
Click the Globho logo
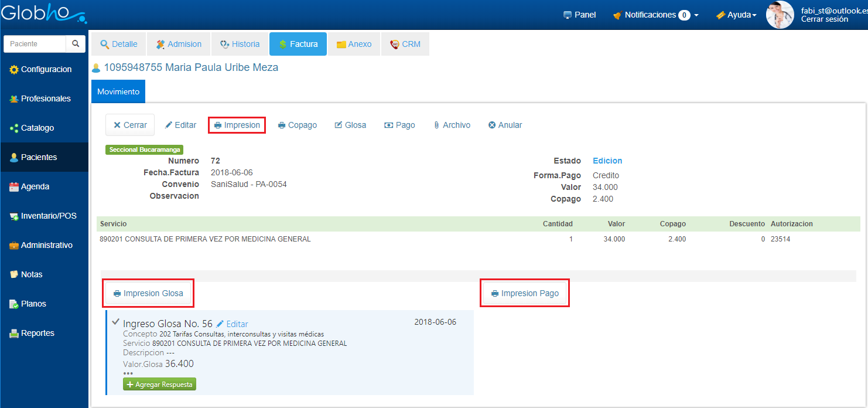(x=43, y=13)
